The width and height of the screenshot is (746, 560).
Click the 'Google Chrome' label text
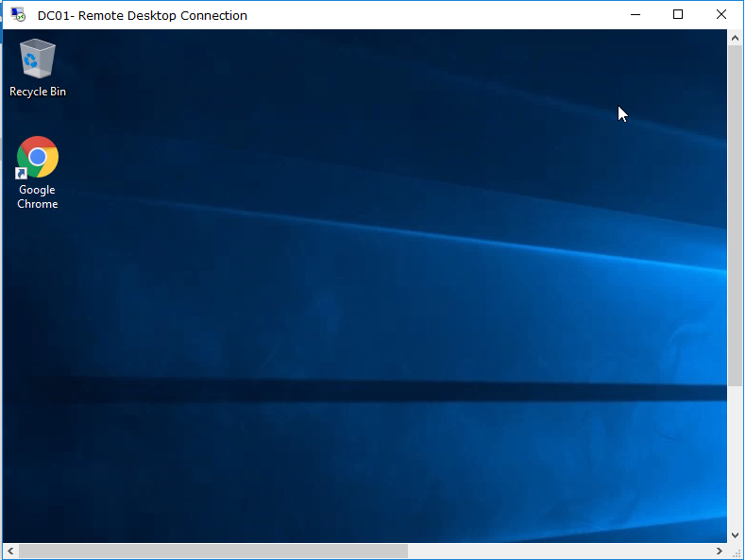click(38, 196)
